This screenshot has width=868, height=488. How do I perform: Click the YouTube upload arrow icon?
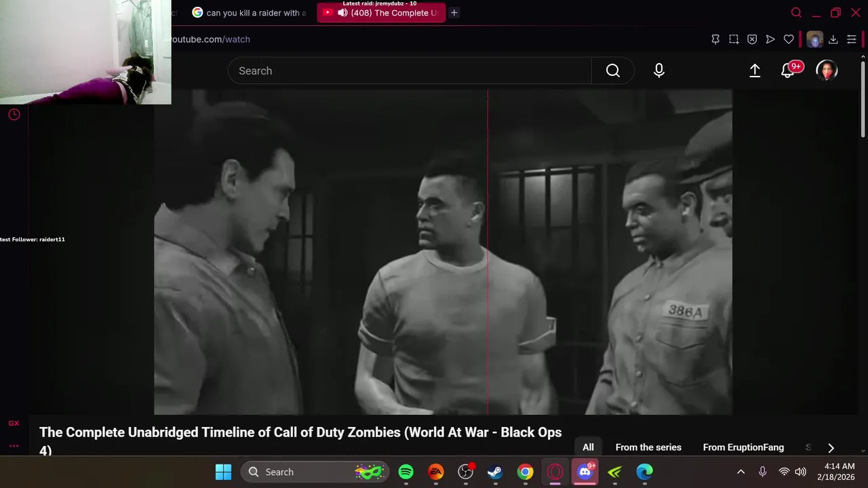pyautogui.click(x=755, y=70)
